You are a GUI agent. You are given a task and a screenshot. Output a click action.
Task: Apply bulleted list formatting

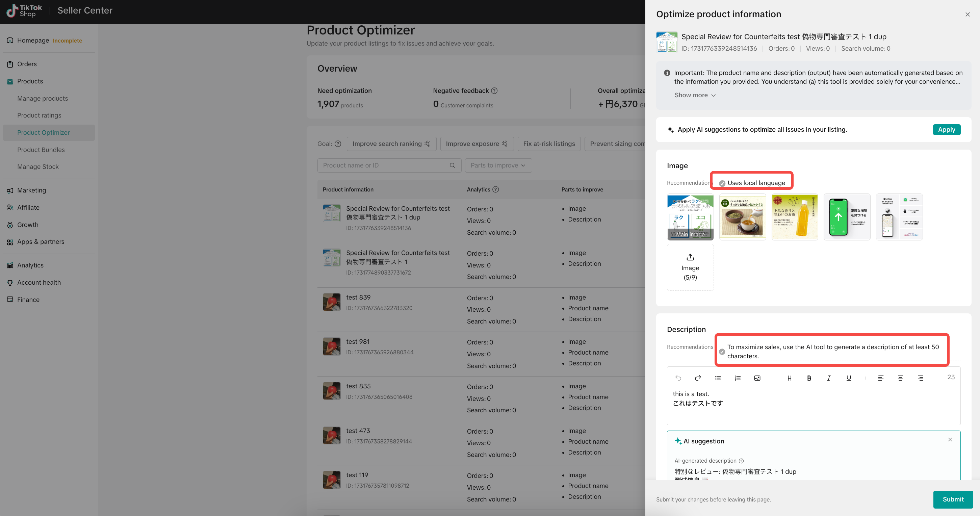coord(718,378)
